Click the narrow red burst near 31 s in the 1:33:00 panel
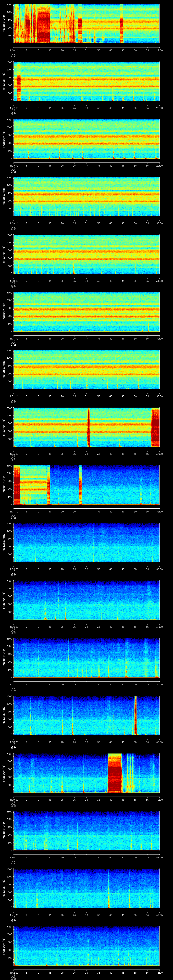 (89, 427)
